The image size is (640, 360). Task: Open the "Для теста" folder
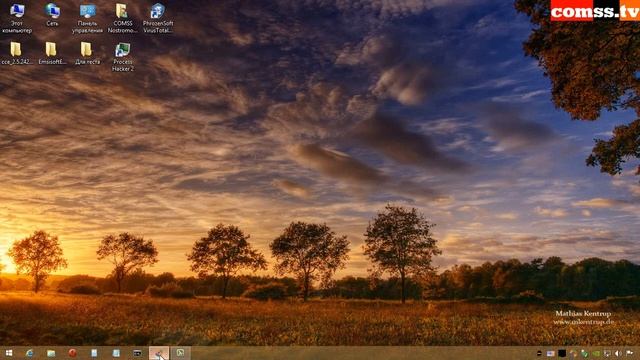pos(87,53)
